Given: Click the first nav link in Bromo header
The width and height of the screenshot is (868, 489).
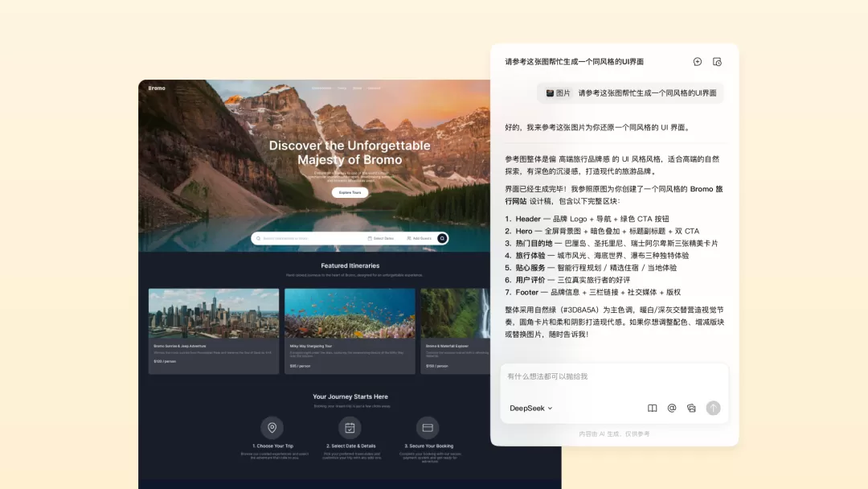Looking at the screenshot, I should pos(321,88).
